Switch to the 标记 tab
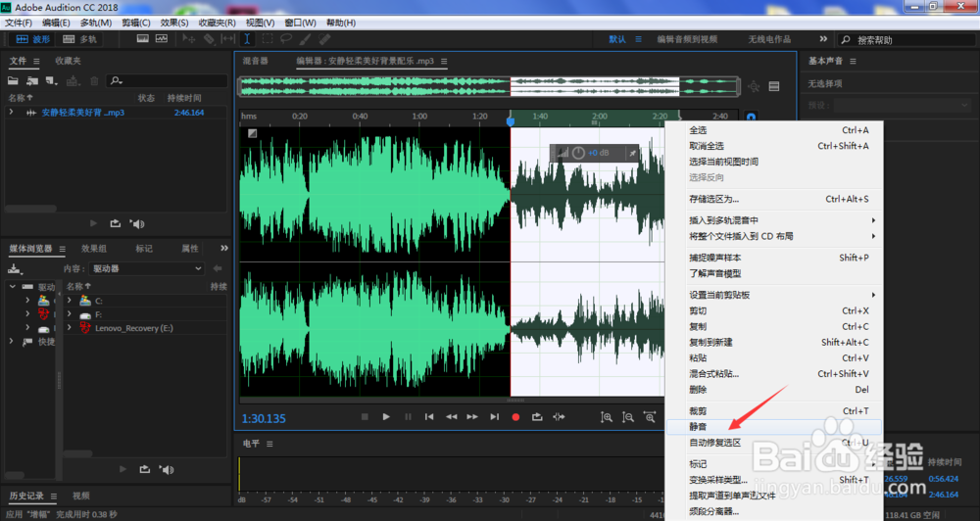This screenshot has height=521, width=980. [x=144, y=248]
